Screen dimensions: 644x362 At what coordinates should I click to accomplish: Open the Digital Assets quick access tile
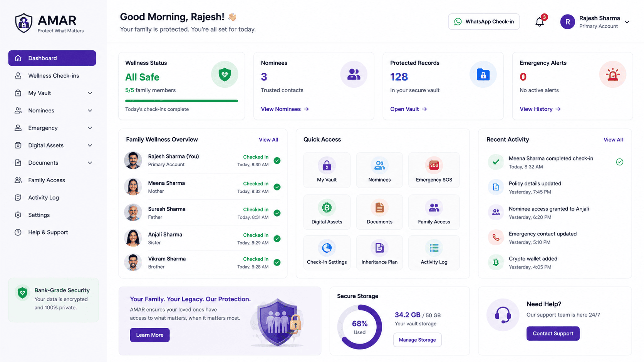pyautogui.click(x=327, y=212)
